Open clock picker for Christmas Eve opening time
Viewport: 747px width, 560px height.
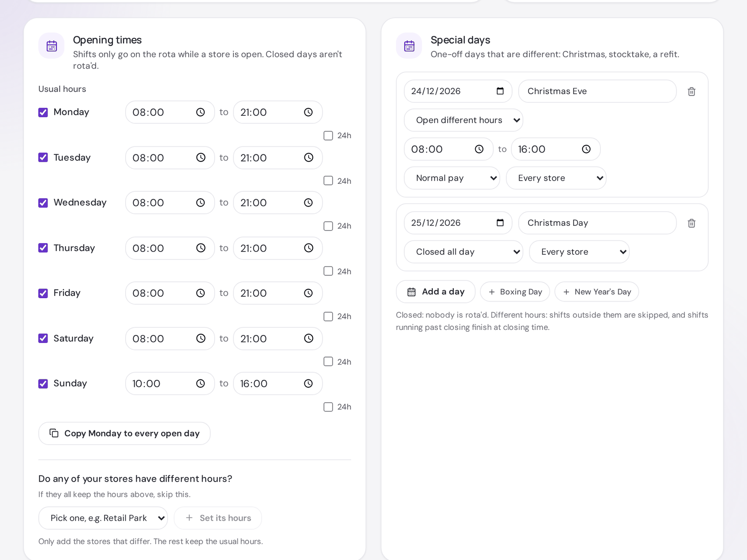(479, 149)
